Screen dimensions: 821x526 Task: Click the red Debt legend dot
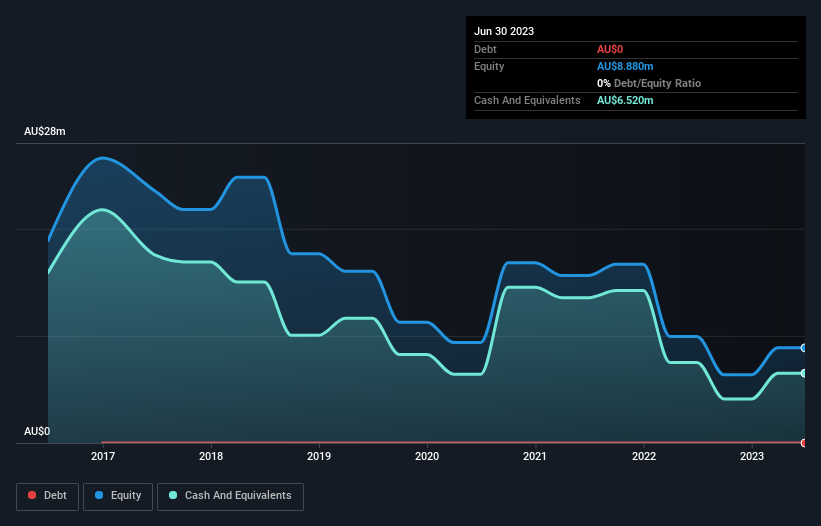pos(32,495)
